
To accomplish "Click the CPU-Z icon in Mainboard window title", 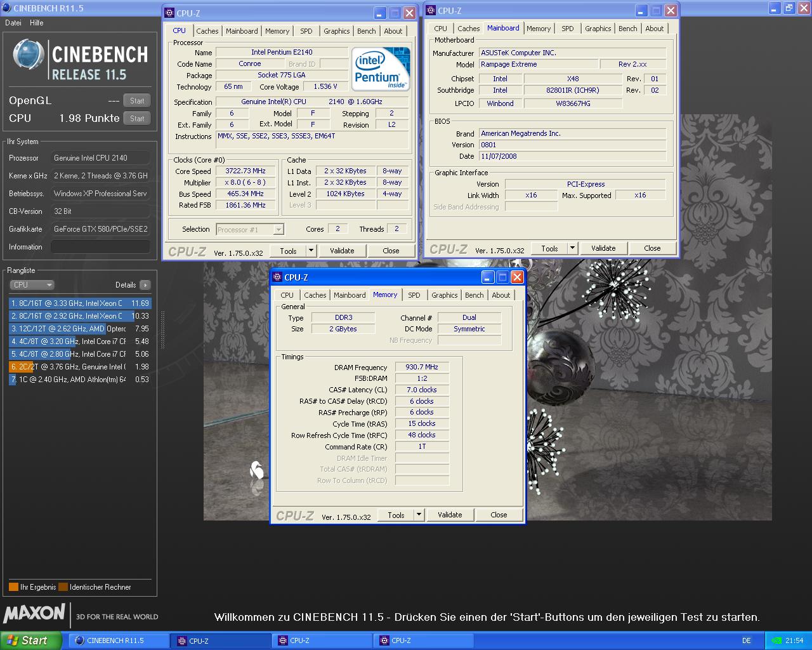I will point(431,10).
